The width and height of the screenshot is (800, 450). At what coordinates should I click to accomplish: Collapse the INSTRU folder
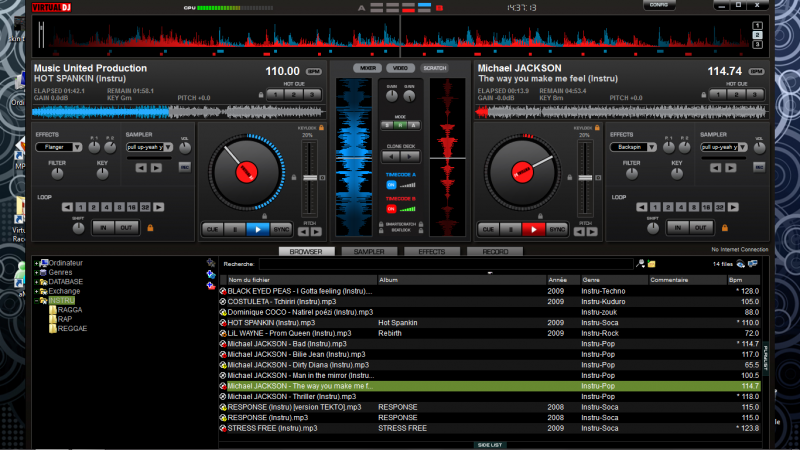(x=36, y=301)
